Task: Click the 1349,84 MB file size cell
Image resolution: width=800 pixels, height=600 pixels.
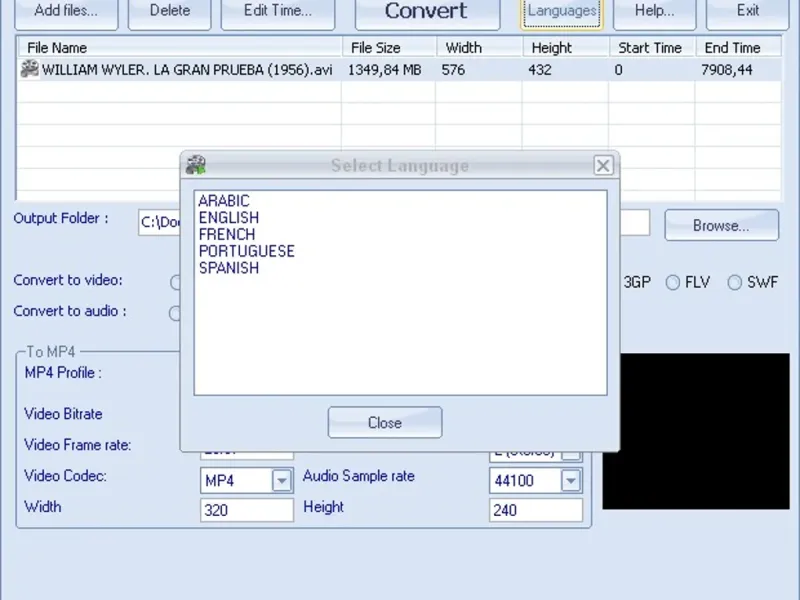Action: (385, 70)
